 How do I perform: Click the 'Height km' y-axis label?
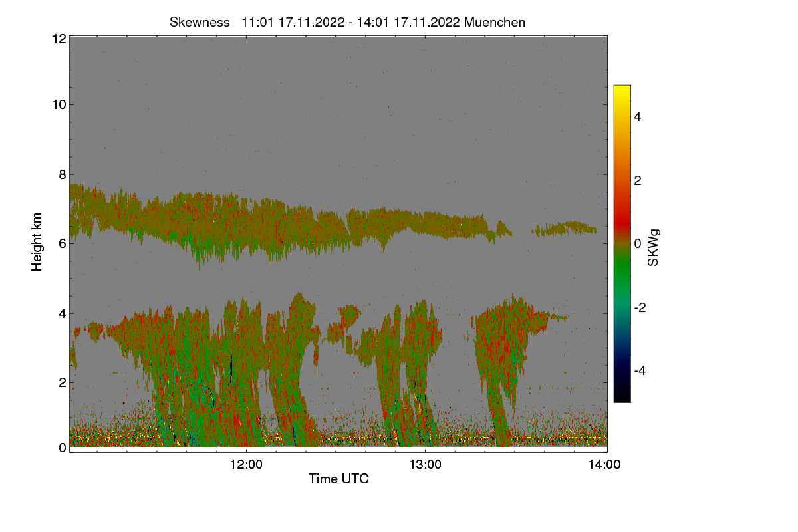(x=37, y=243)
